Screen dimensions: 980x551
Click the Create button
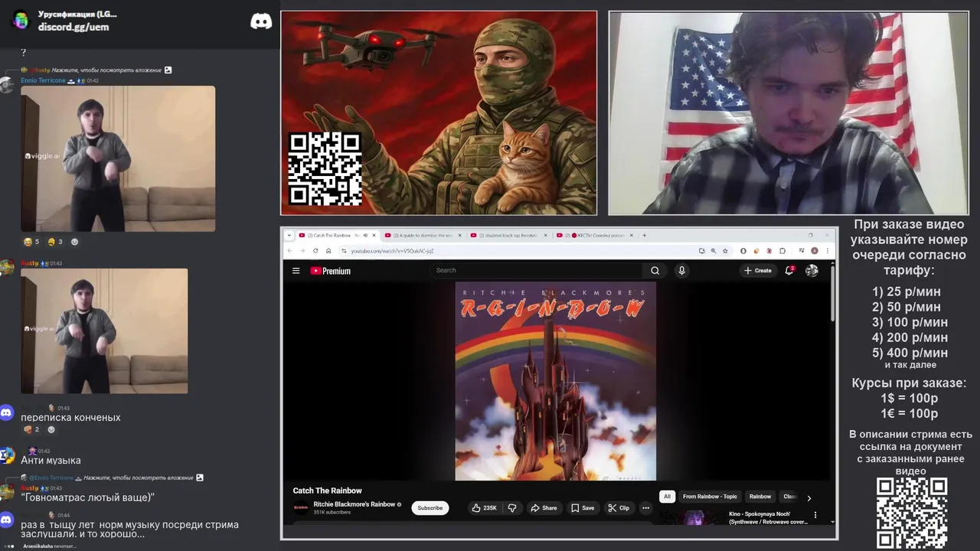click(x=758, y=270)
